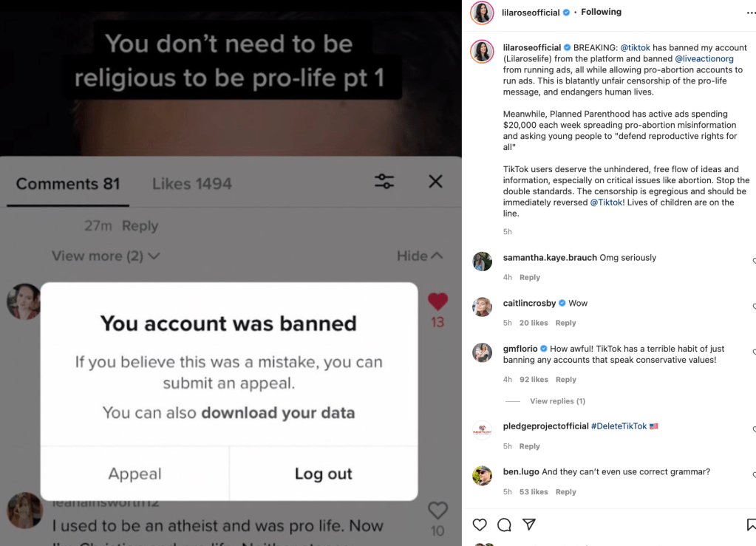Open lilaroseofficial profile picture in header
Screen dimensions: 756x546
(483, 13)
